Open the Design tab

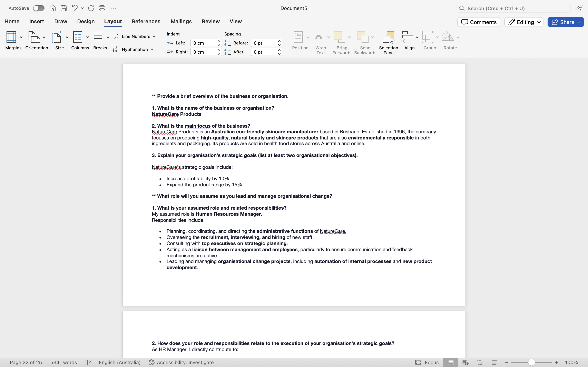(86, 21)
